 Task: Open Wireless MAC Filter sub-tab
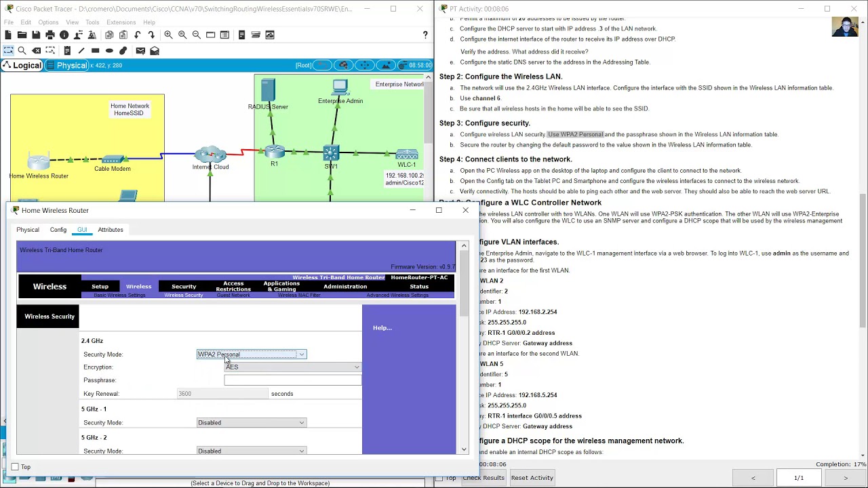(299, 296)
